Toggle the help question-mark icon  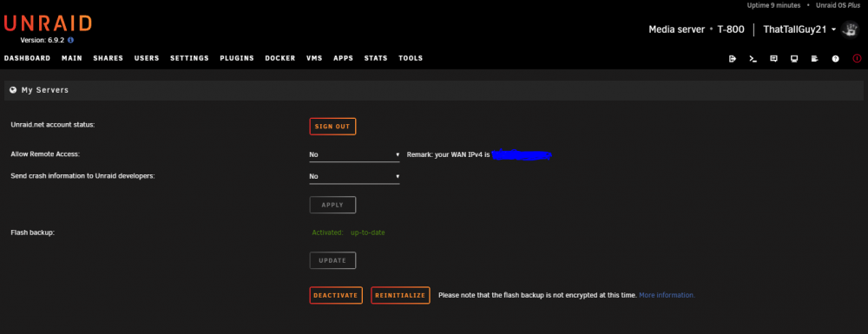(835, 59)
